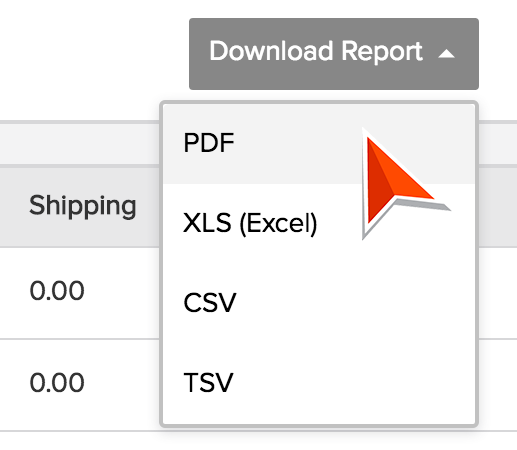Click the orange pointer arrow graphic
Viewport: 517px width, 450px height.
tap(400, 182)
